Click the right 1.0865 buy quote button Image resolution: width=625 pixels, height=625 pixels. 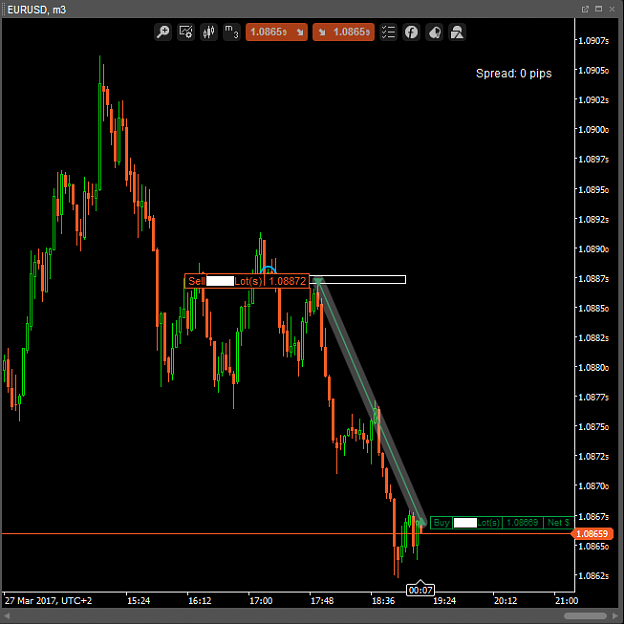(x=344, y=32)
